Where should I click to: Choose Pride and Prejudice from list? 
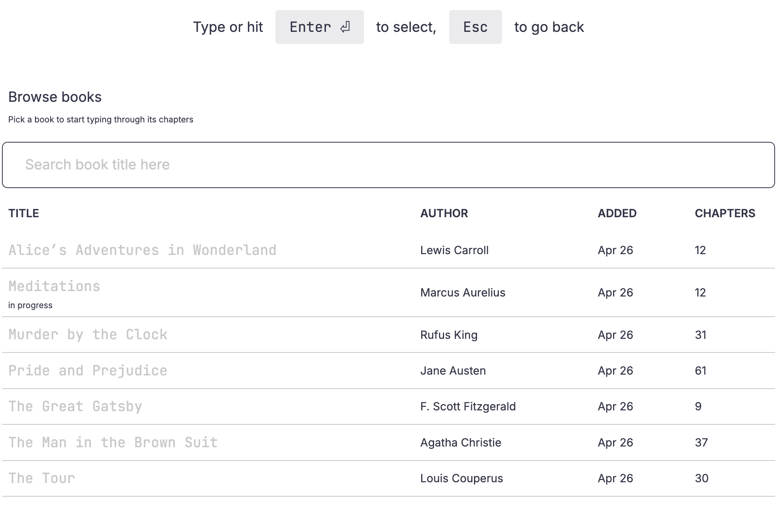(88, 371)
